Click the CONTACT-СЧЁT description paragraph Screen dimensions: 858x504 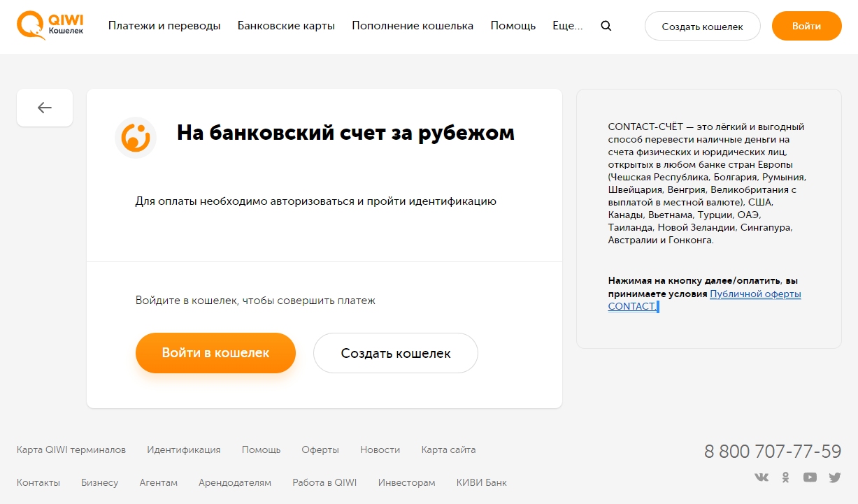tap(708, 183)
